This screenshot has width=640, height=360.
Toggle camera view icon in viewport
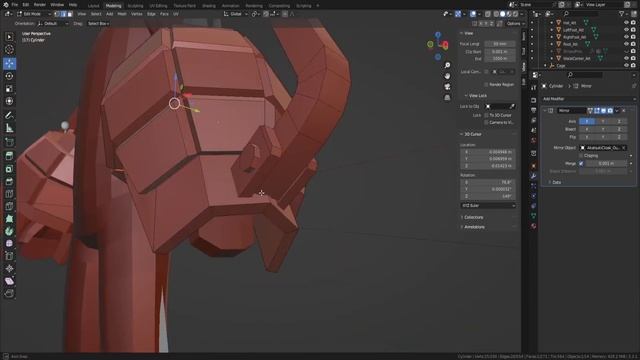click(x=447, y=87)
